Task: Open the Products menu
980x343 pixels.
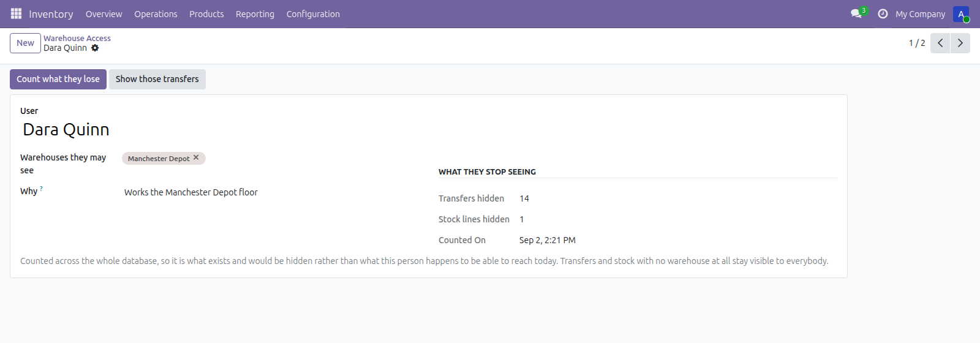Action: coord(206,14)
